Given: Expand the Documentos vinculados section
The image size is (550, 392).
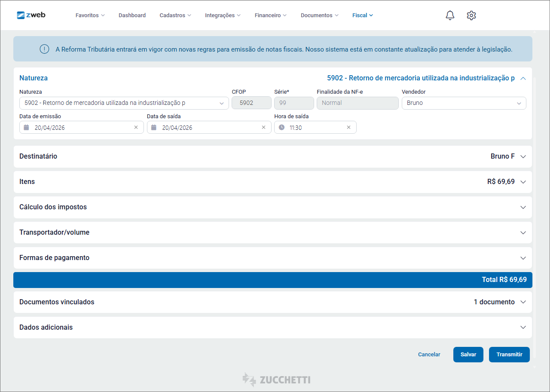Looking at the screenshot, I should 523,302.
